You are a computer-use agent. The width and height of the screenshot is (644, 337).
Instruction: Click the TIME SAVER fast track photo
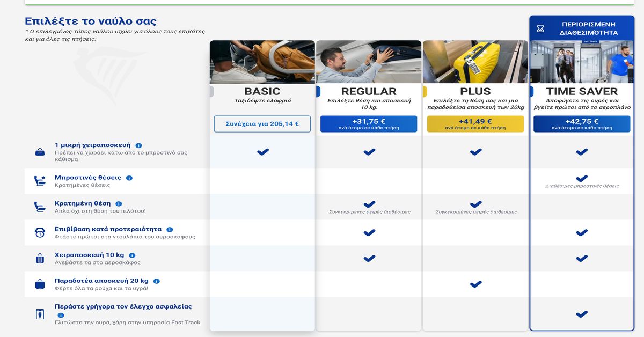[x=581, y=62]
